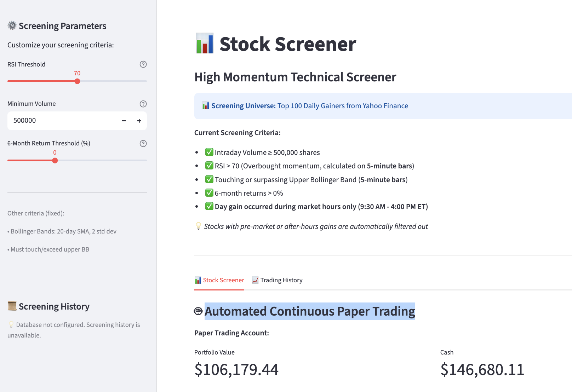The height and width of the screenshot is (392, 572).
Task: Open the 6-Month Return Threshold help icon
Action: point(143,143)
